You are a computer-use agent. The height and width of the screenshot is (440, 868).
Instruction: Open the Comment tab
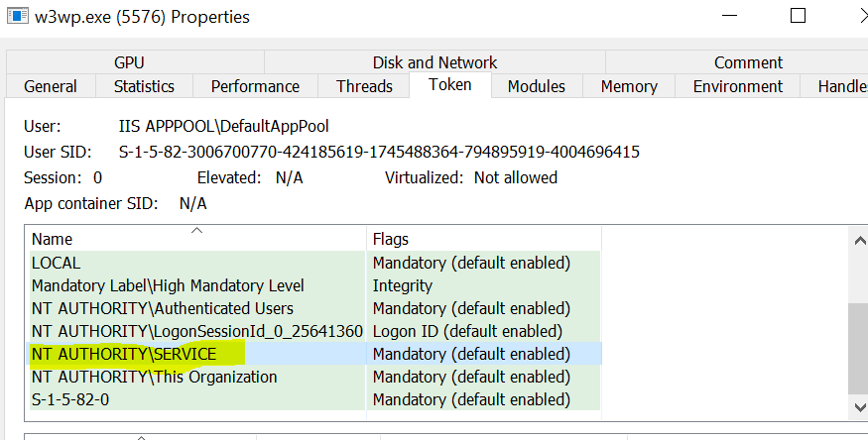point(748,62)
